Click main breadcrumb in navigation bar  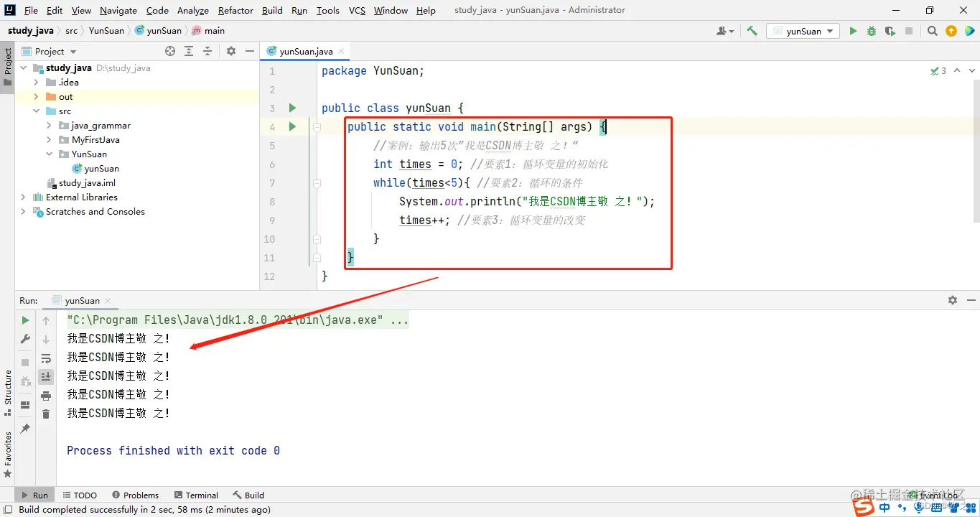click(208, 31)
